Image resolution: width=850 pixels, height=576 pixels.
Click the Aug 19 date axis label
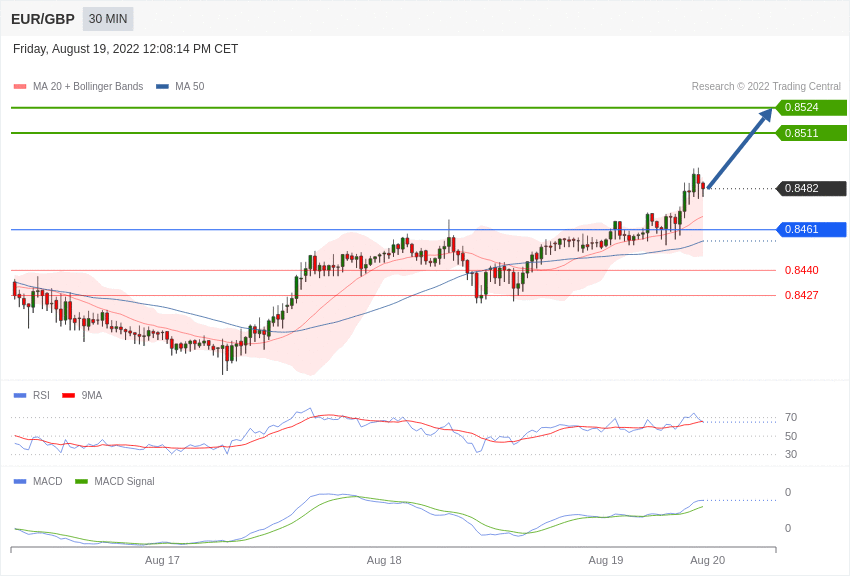pos(606,560)
